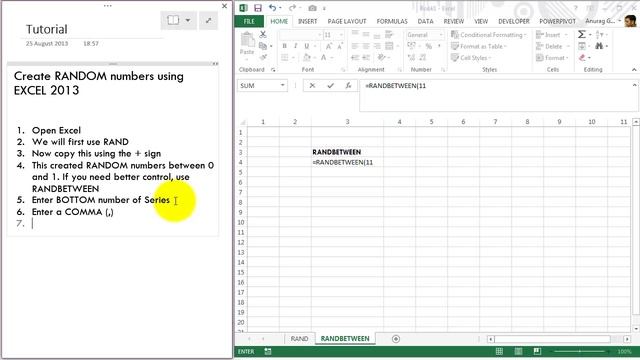Click the Merge & Center icon
Viewport: 640px width, 360px height.
389,46
